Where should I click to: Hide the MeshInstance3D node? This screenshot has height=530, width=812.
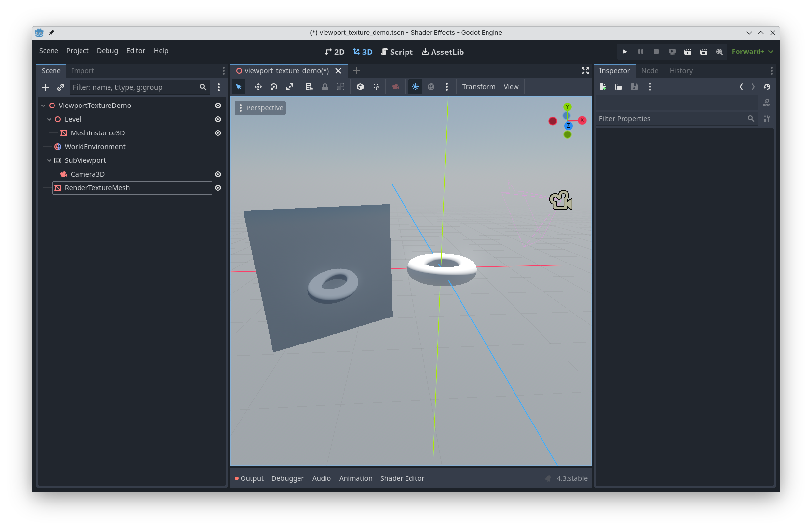pos(218,133)
